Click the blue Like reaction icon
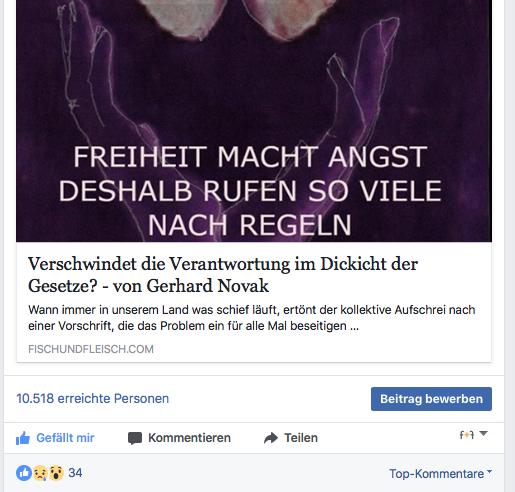 click(x=24, y=473)
